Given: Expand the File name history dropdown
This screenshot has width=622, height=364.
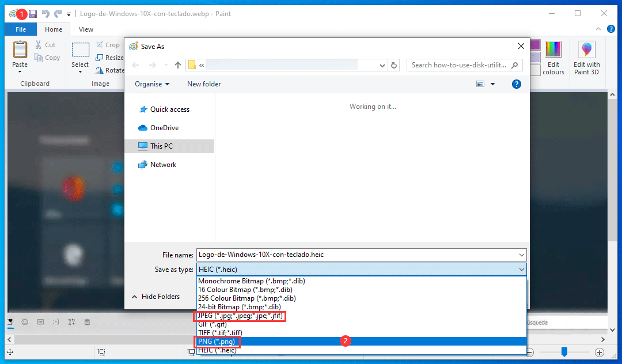Looking at the screenshot, I should pos(522,255).
